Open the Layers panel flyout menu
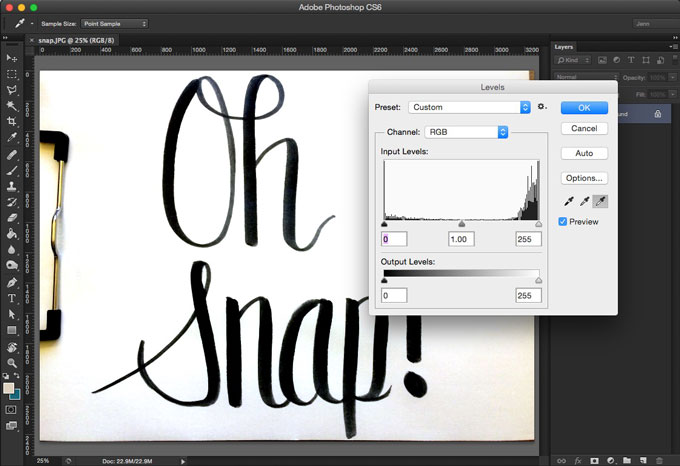Viewport: 680px width, 466px height. pos(673,46)
